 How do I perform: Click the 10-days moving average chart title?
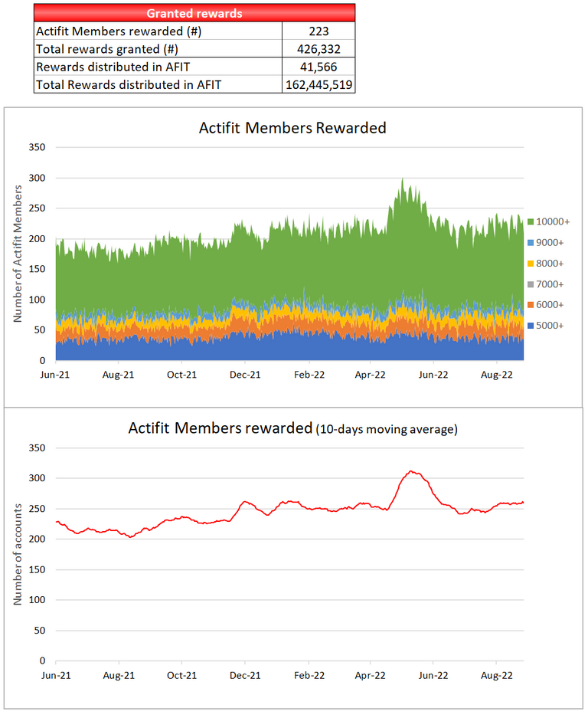click(x=293, y=428)
